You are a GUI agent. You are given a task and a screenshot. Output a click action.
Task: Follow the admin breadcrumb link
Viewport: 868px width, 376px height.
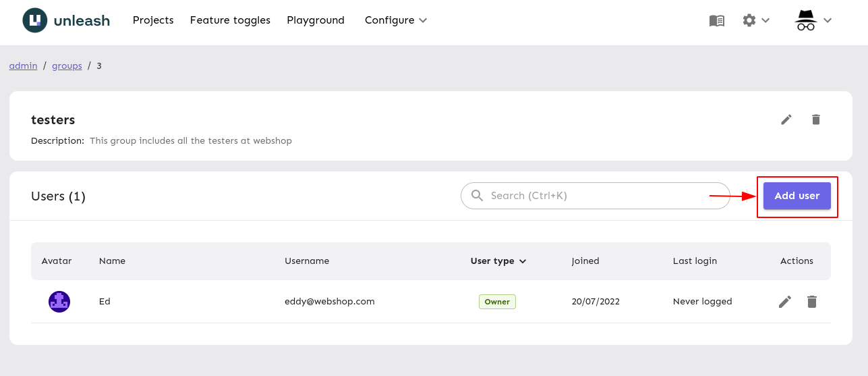(23, 65)
